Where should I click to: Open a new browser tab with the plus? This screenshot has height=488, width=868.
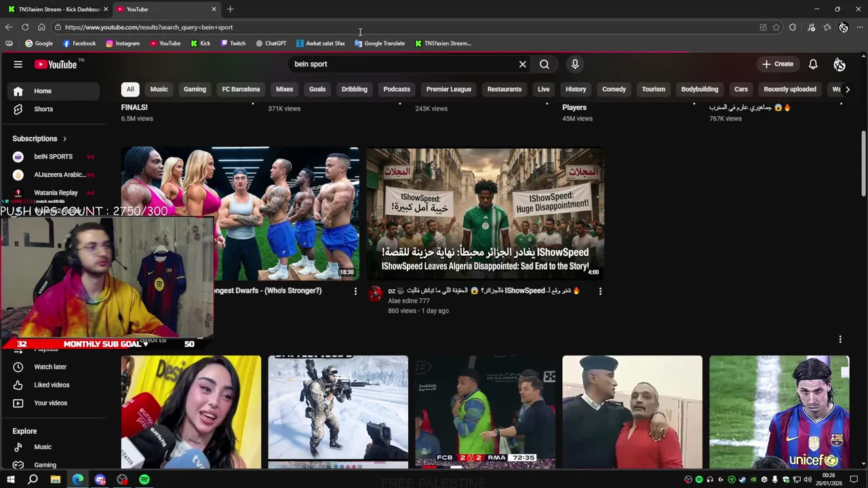point(231,9)
